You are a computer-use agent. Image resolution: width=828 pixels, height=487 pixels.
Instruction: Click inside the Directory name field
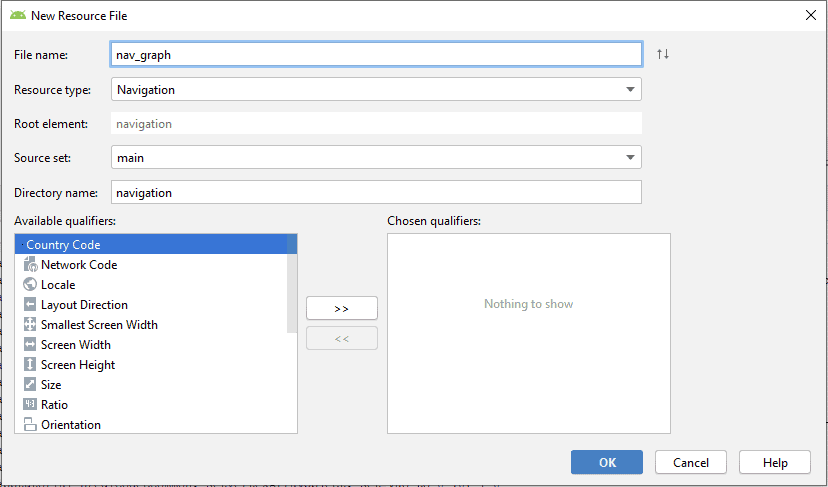coord(376,192)
